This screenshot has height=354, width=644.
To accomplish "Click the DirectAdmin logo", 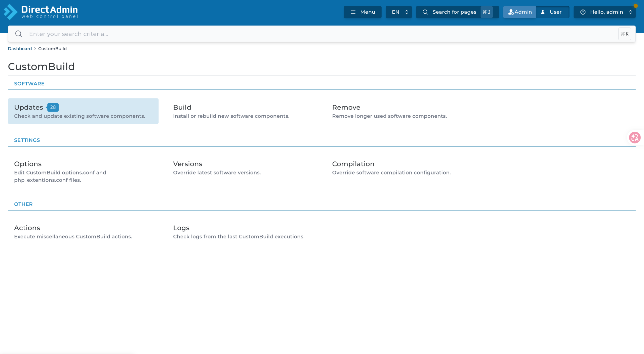I will coord(41,12).
